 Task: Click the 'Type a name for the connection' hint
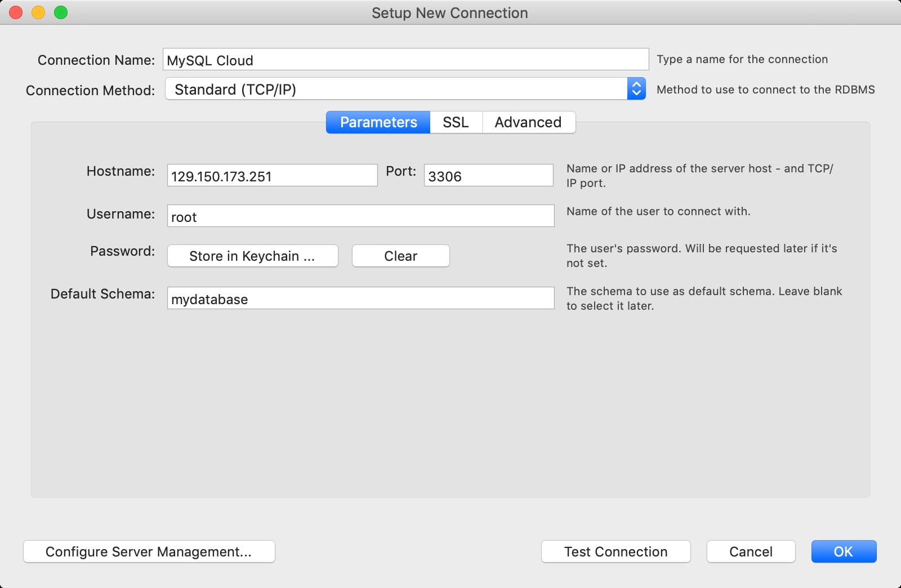[x=742, y=59]
